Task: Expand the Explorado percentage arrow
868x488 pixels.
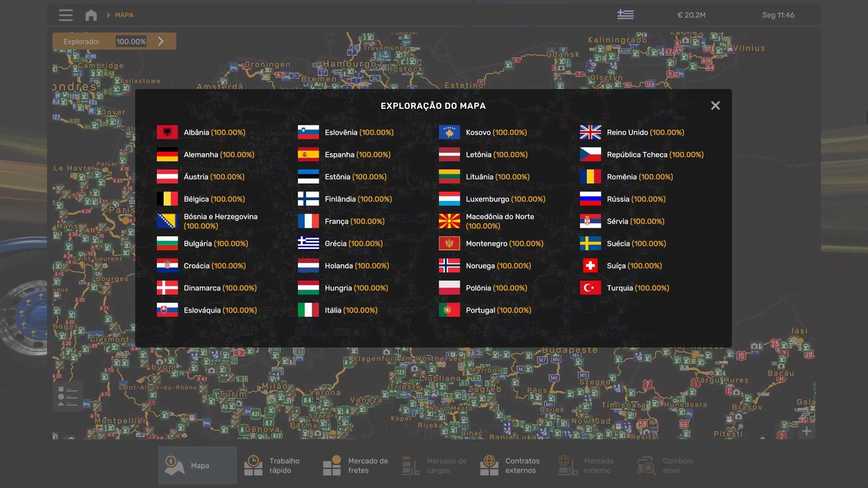Action: (161, 41)
